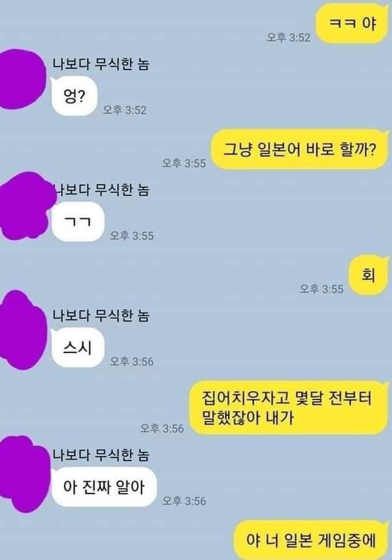Tap the purple avatar beside '엉?' message
Screen dimensions: 392x560
[22, 79]
